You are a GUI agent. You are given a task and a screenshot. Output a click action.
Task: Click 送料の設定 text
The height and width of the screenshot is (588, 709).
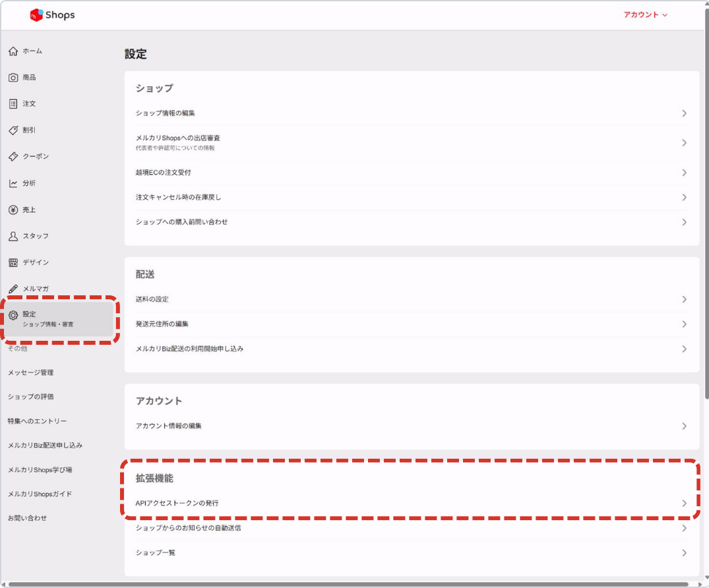pyautogui.click(x=152, y=300)
